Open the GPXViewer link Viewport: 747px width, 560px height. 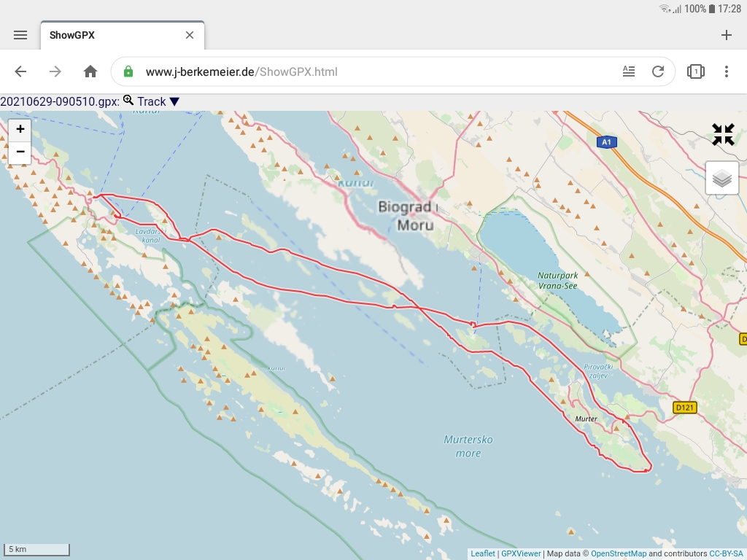click(521, 553)
